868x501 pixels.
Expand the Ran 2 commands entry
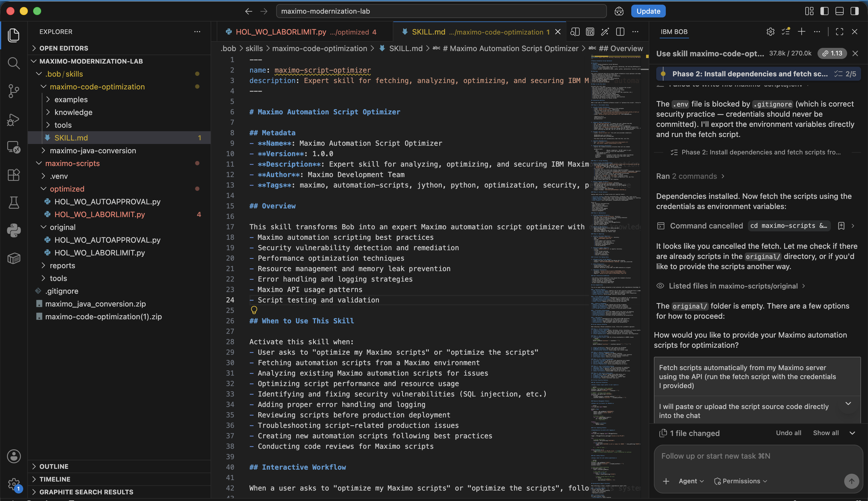tap(690, 176)
